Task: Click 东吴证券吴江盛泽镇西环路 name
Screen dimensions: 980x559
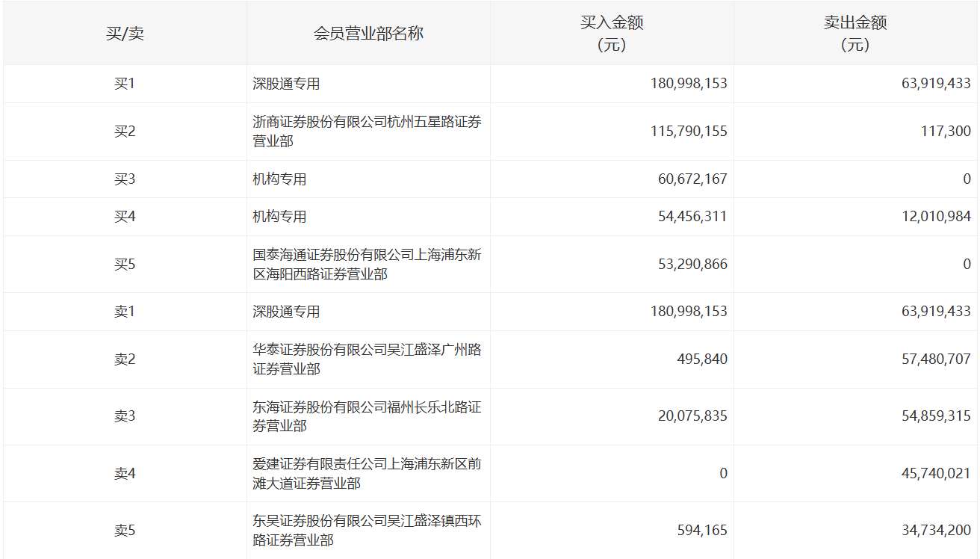Action: tap(367, 531)
